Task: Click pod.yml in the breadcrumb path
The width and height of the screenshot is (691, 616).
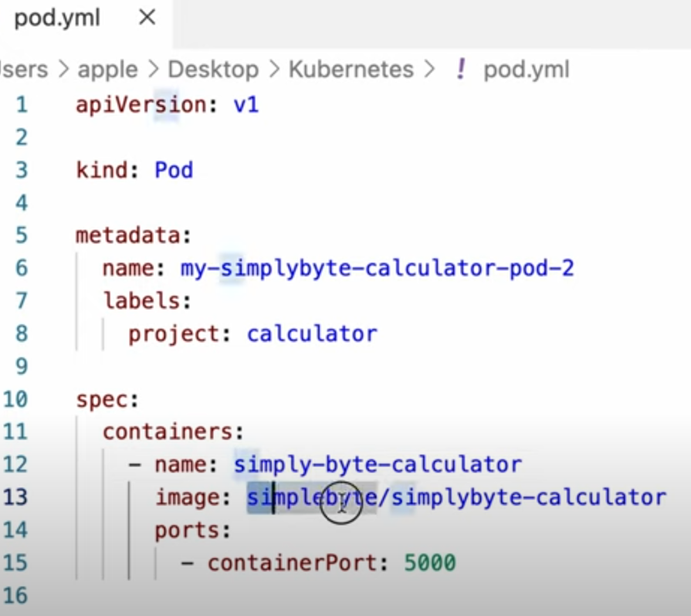Action: [526, 69]
